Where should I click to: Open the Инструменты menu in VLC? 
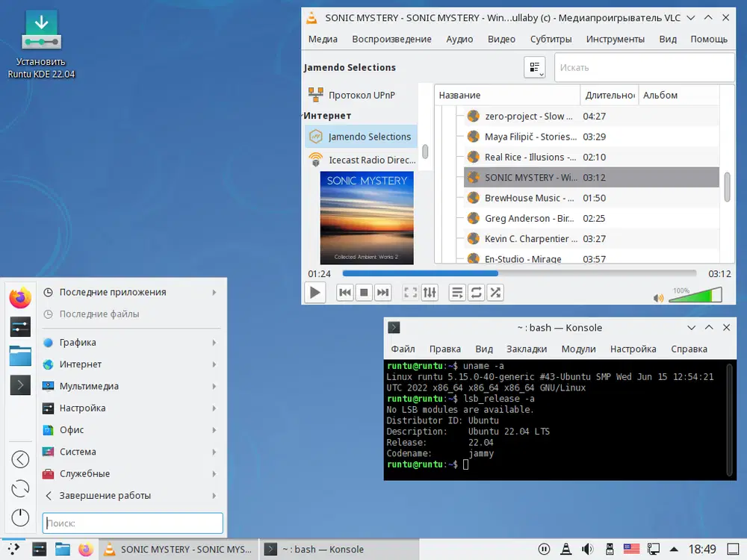click(x=615, y=39)
